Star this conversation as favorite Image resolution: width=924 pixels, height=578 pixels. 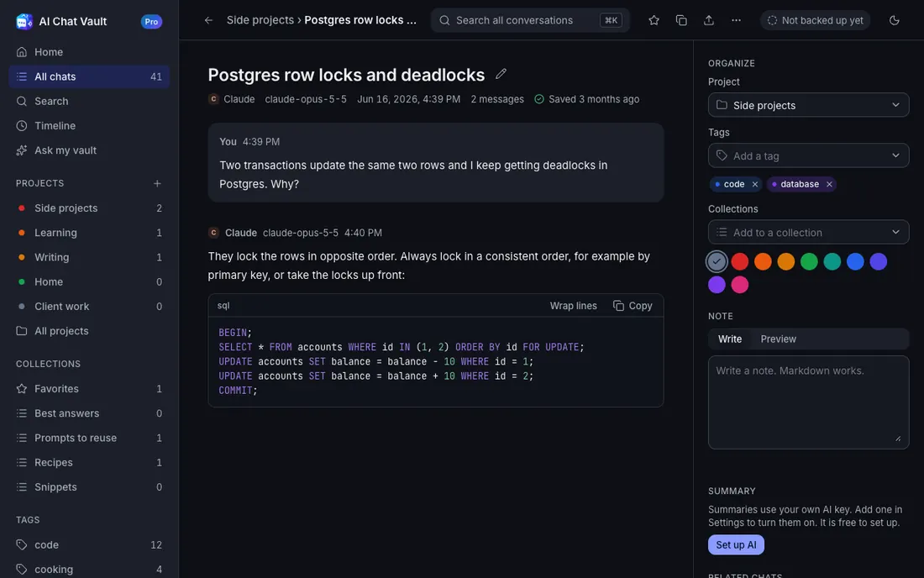pyautogui.click(x=654, y=20)
